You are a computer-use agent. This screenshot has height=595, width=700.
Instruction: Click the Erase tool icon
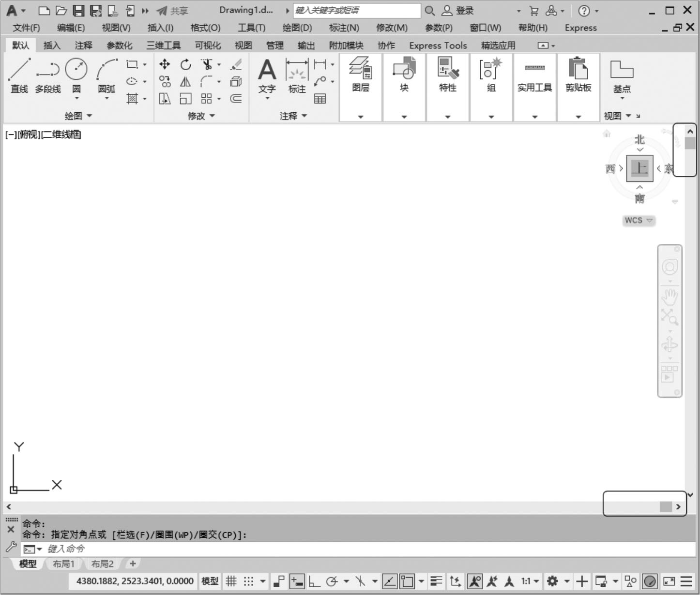(236, 64)
